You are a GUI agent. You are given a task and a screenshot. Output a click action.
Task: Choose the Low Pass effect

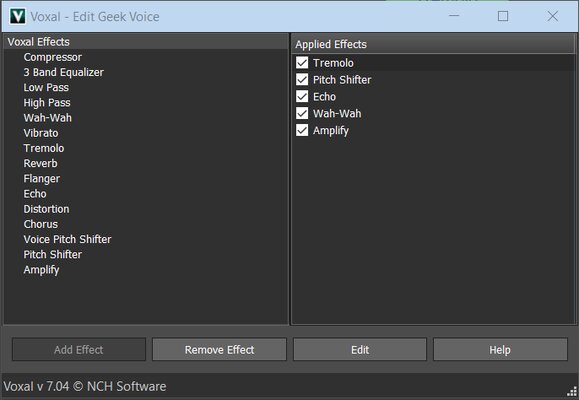(46, 88)
